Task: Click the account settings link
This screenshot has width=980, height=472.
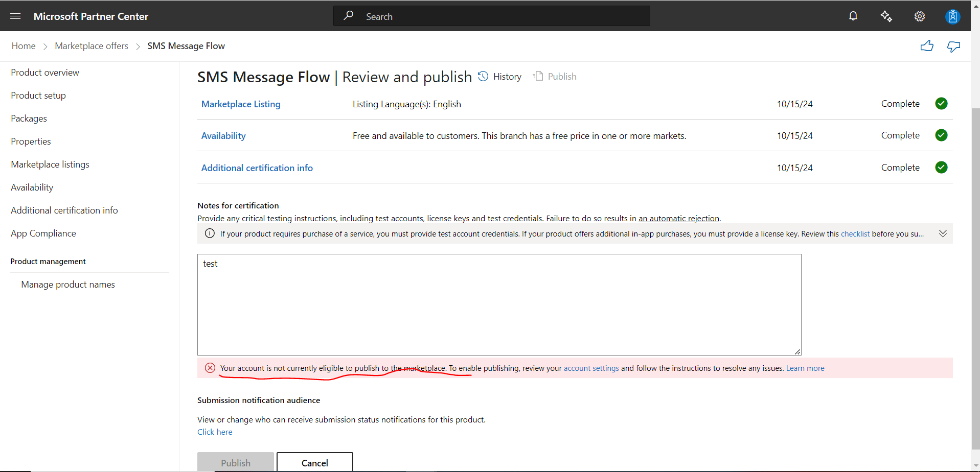Action: [591, 368]
